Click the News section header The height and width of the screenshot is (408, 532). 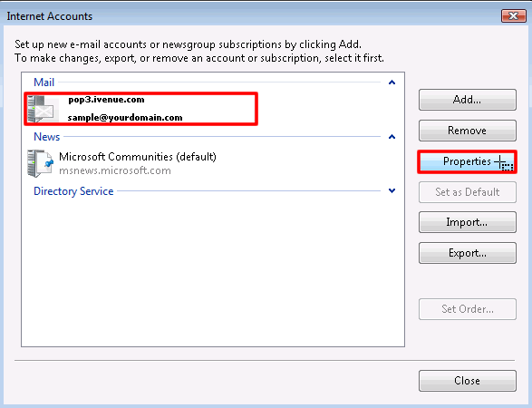click(47, 136)
